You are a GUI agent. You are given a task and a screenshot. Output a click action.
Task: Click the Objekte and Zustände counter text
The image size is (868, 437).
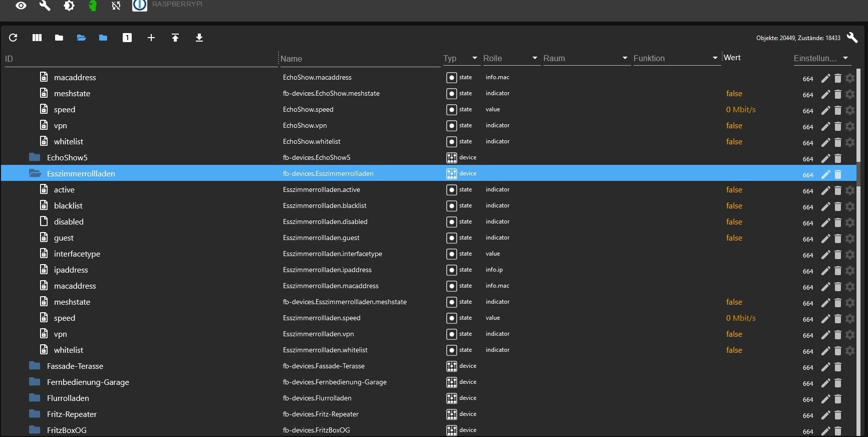point(798,38)
